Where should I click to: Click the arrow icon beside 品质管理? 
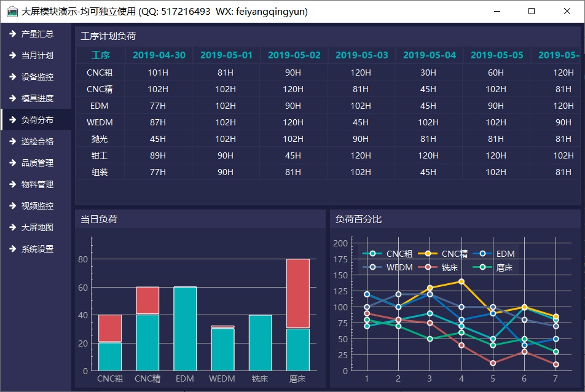pyautogui.click(x=12, y=163)
